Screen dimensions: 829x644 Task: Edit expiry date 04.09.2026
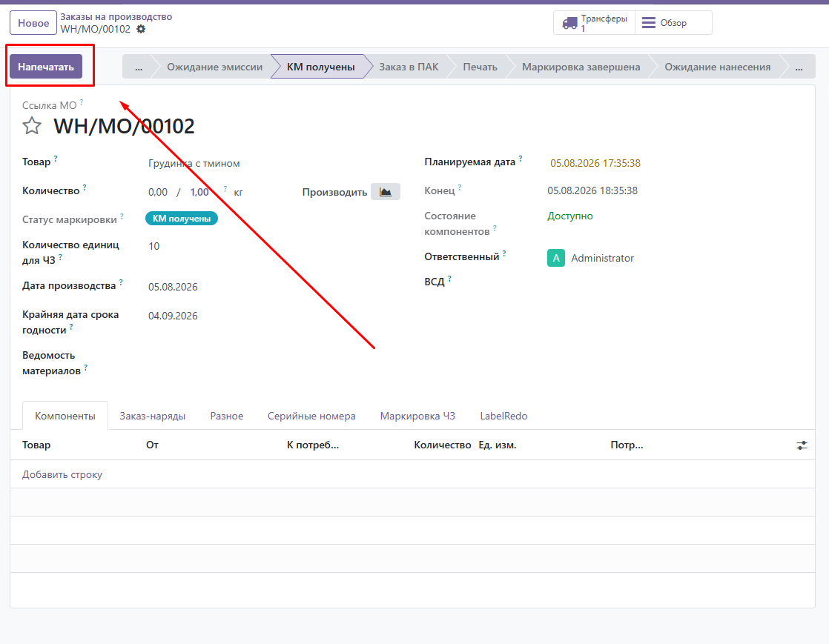(173, 316)
